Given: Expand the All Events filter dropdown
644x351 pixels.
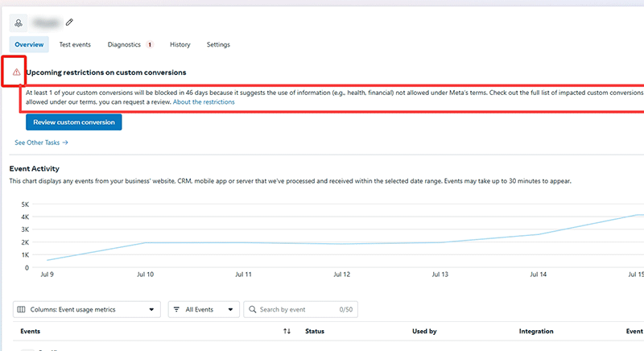Looking at the screenshot, I should pyautogui.click(x=204, y=309).
